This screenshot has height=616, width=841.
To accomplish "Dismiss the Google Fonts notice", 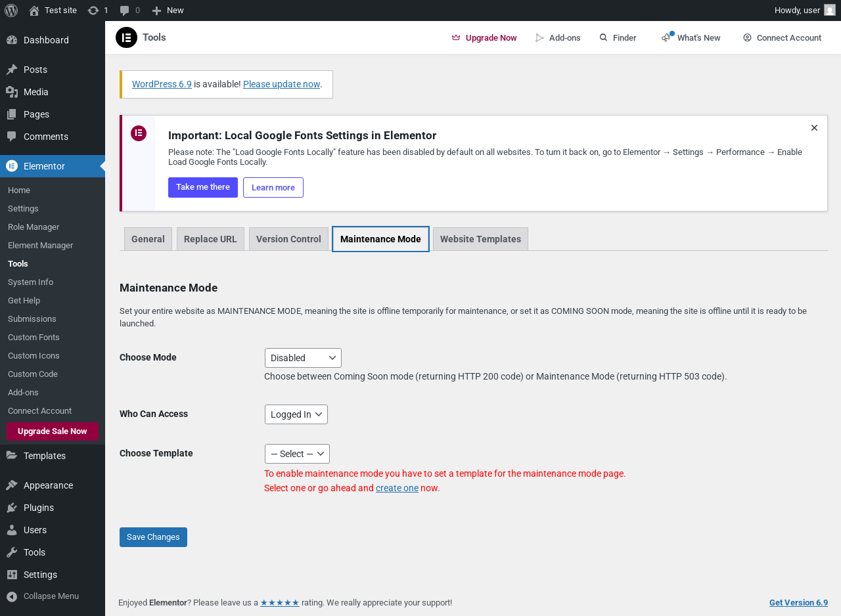I will click(x=814, y=128).
